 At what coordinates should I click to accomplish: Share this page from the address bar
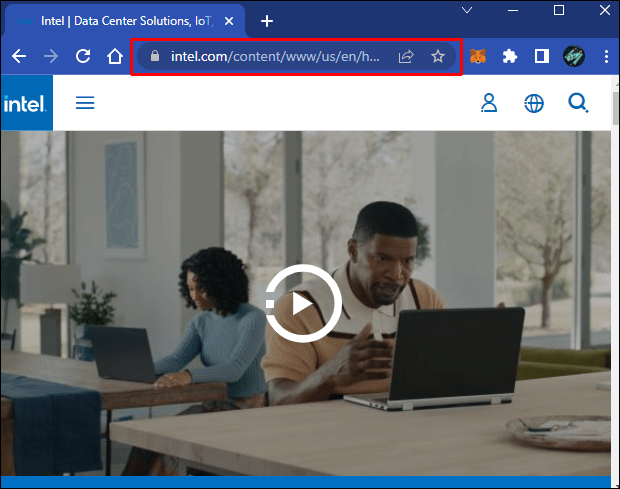pos(406,57)
